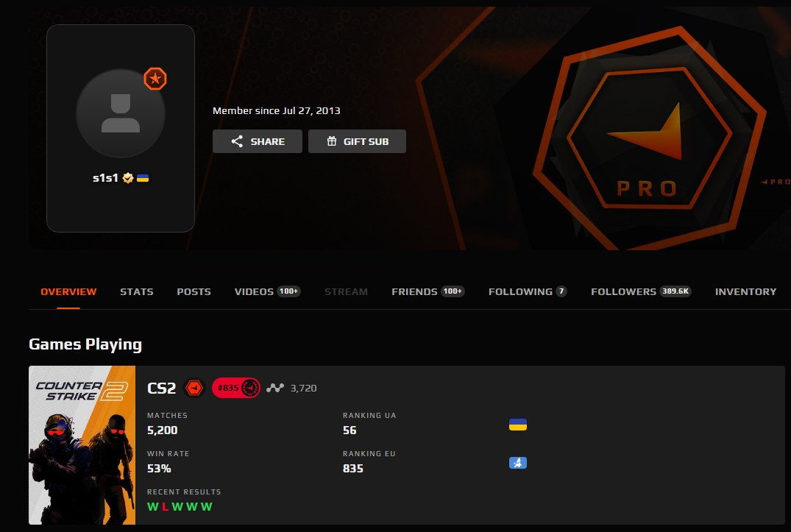Go to the Videos tab
The image size is (791, 532).
[x=268, y=291]
